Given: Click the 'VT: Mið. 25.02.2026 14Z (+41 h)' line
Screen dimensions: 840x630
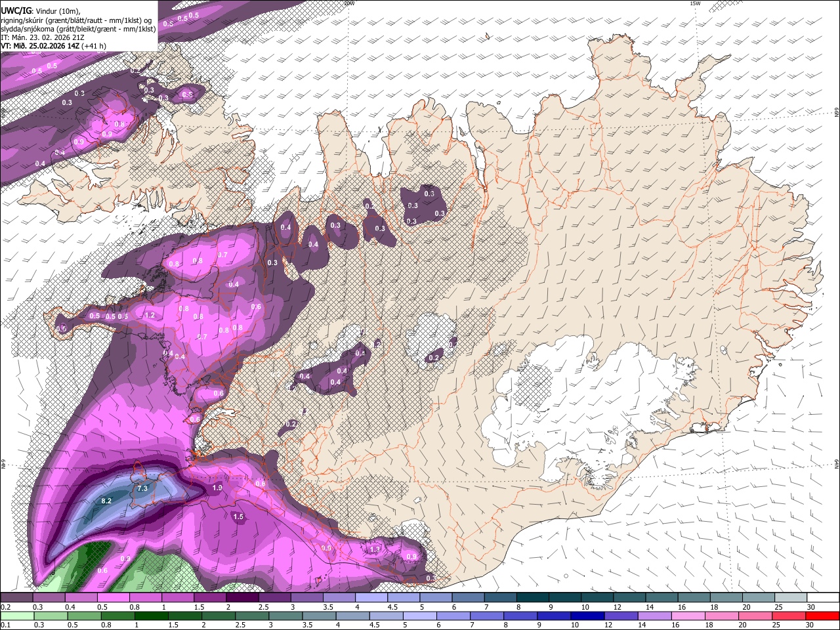Looking at the screenshot, I should coord(54,46).
